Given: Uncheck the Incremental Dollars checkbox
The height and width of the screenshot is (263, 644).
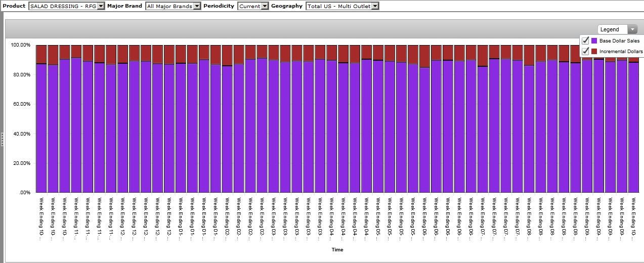Looking at the screenshot, I should [586, 51].
